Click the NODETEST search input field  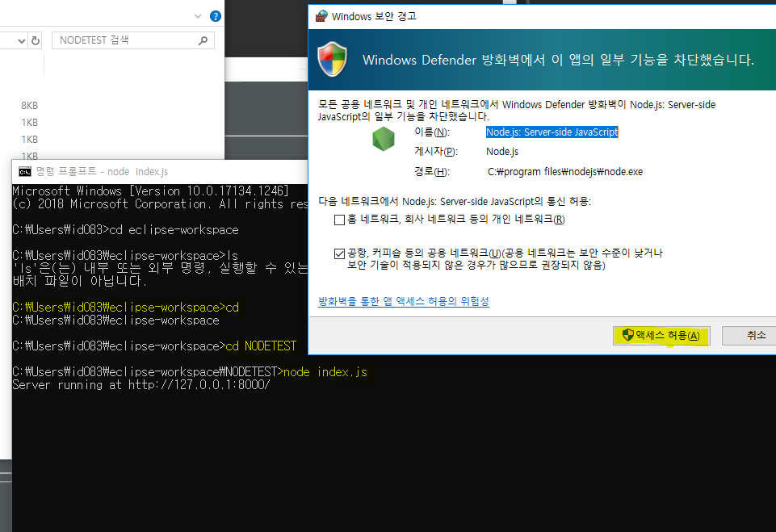(132, 40)
